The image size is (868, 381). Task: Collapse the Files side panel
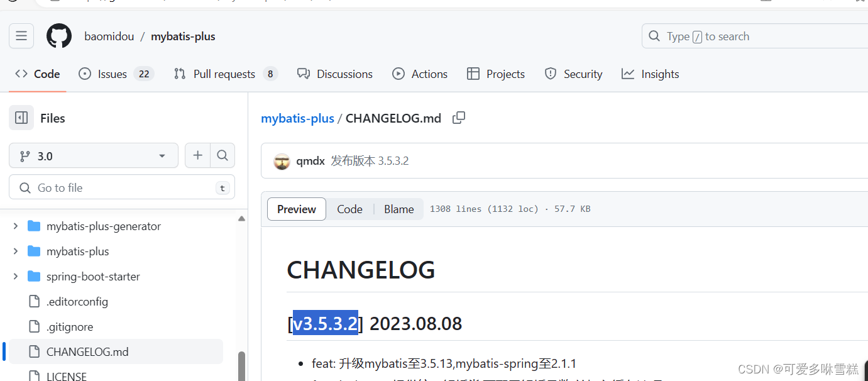(20, 118)
